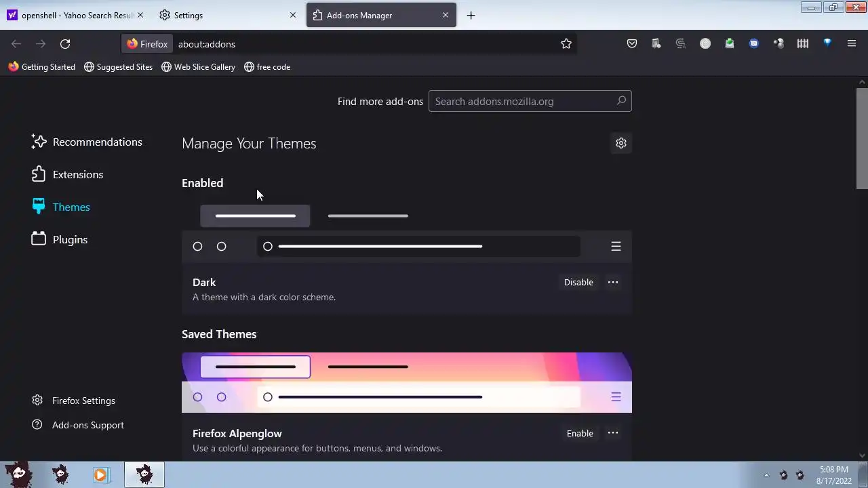Open the Pocket save icon
The height and width of the screenshot is (488, 868).
632,44
